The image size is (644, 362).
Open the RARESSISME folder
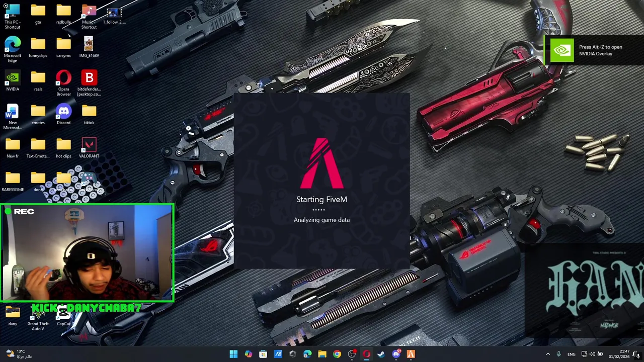tap(13, 182)
